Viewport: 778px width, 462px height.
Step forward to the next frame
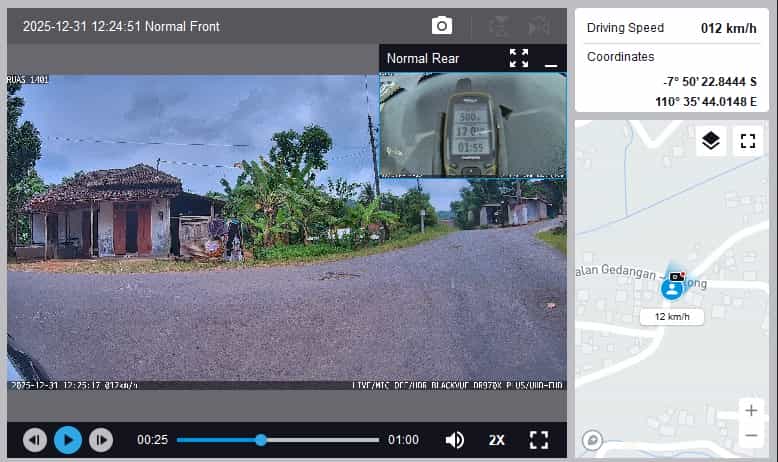pyautogui.click(x=101, y=440)
